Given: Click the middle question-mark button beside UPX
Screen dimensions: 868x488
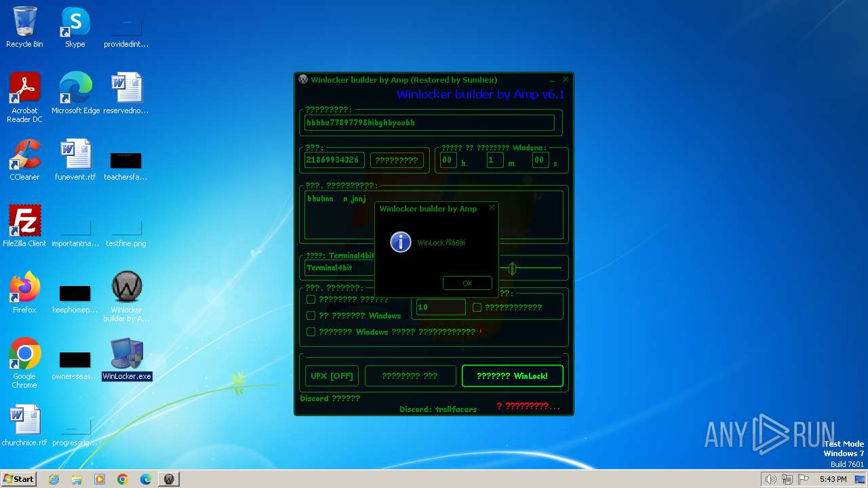Looking at the screenshot, I should pos(410,376).
